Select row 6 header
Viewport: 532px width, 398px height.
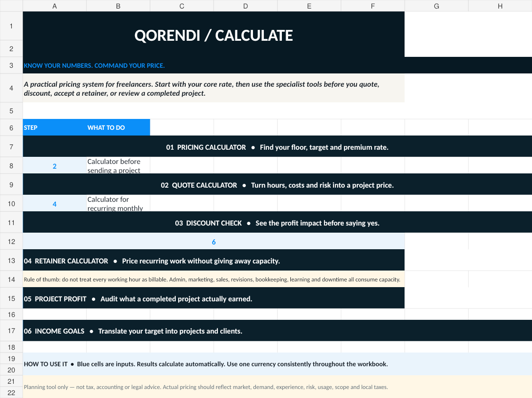coord(11,127)
